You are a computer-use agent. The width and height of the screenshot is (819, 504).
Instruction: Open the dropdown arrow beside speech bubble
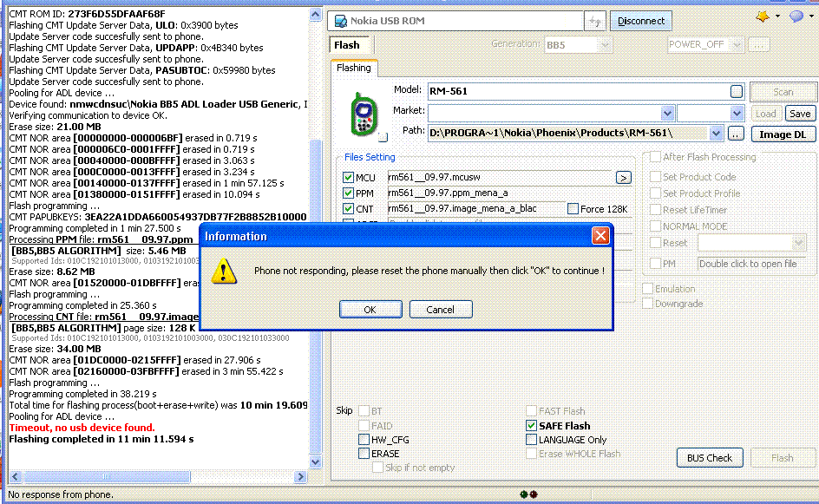click(811, 16)
